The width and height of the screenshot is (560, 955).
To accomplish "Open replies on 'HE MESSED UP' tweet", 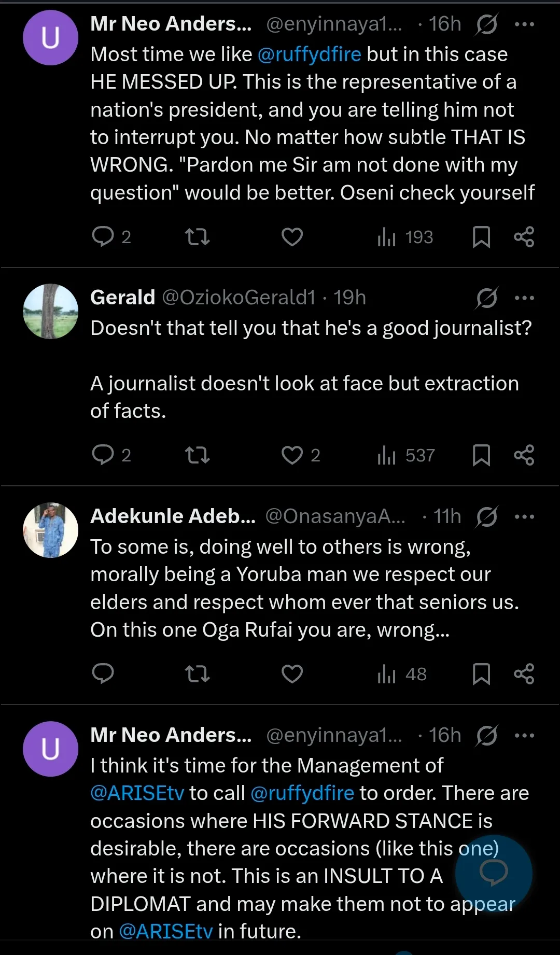I will tap(103, 237).
